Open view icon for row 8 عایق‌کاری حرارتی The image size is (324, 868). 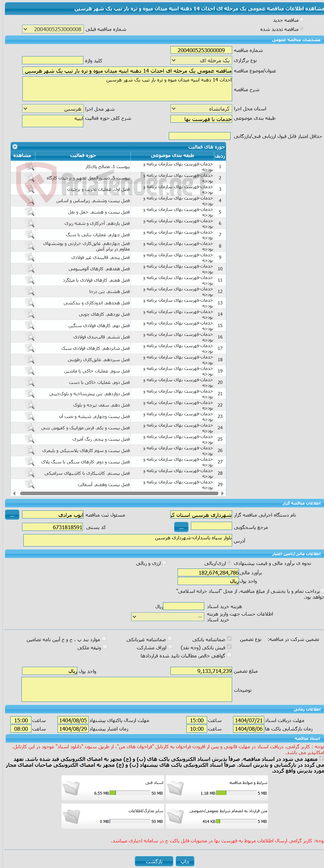[30, 246]
